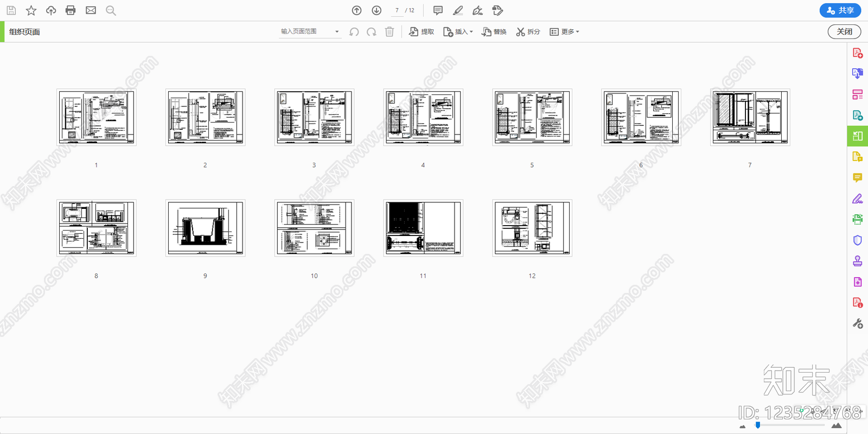Click the current page number field
Screen dimensions: 868x434
[397, 10]
